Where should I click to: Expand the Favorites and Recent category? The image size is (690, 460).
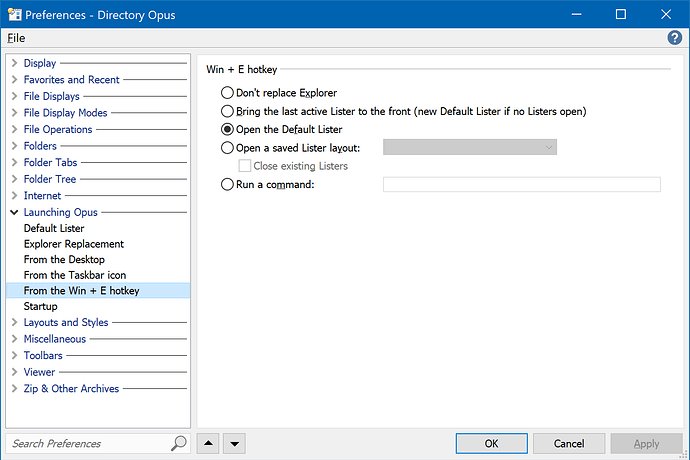coord(15,80)
